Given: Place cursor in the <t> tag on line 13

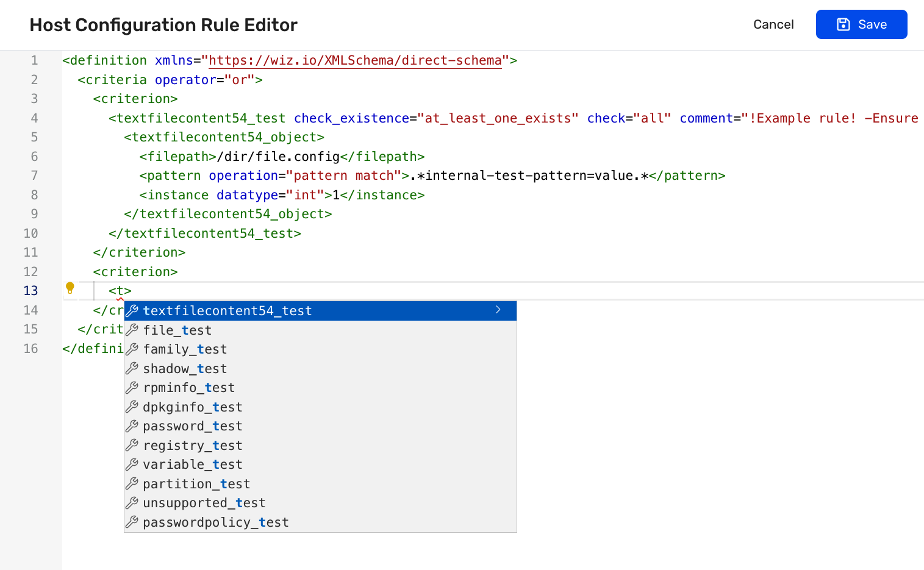Looking at the screenshot, I should pos(120,291).
